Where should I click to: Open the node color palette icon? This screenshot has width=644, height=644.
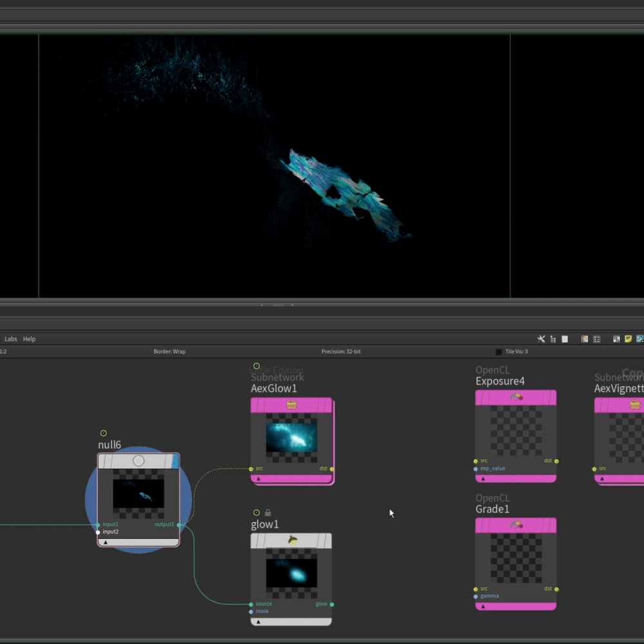pos(585,339)
